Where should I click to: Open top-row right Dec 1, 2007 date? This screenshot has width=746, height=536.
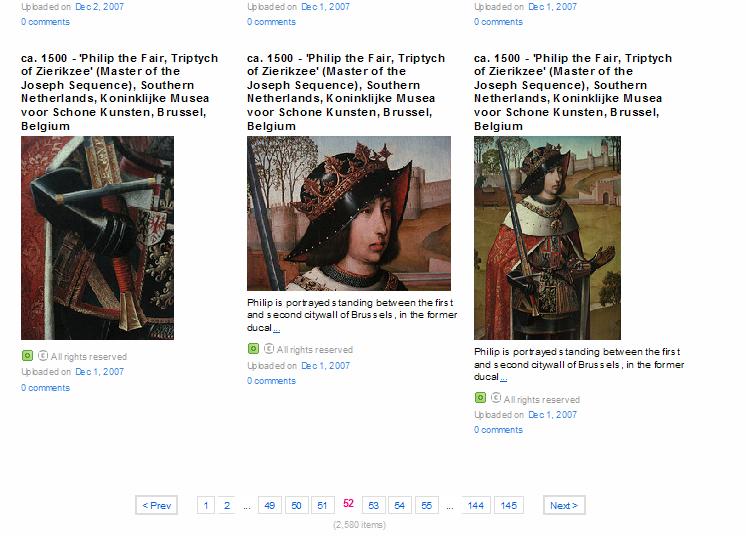552,7
